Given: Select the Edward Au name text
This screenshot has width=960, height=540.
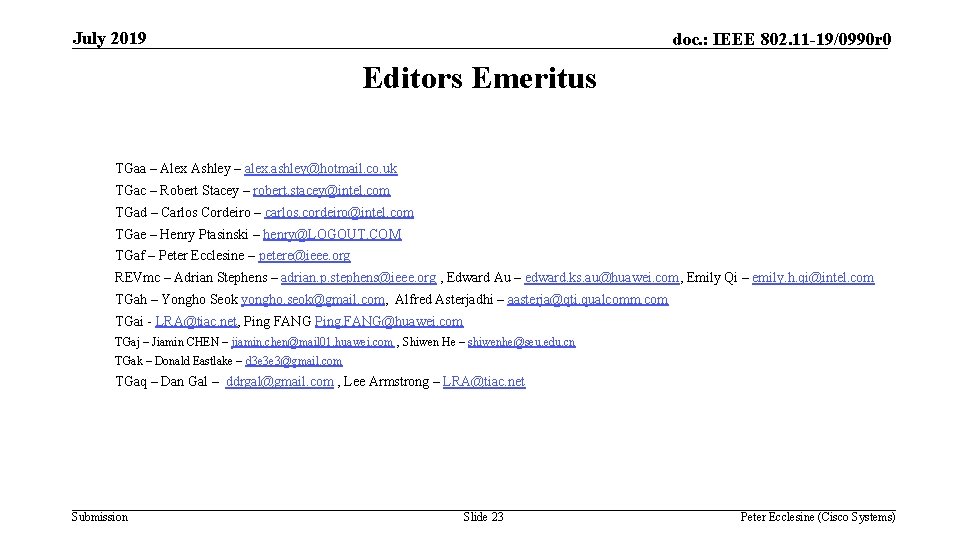Looking at the screenshot, I should [x=479, y=277].
